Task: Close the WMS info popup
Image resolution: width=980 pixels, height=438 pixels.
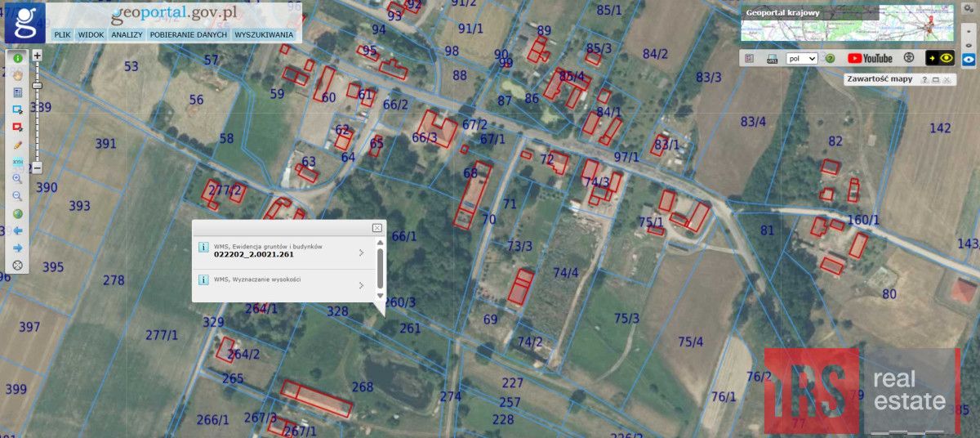Action: click(x=376, y=228)
